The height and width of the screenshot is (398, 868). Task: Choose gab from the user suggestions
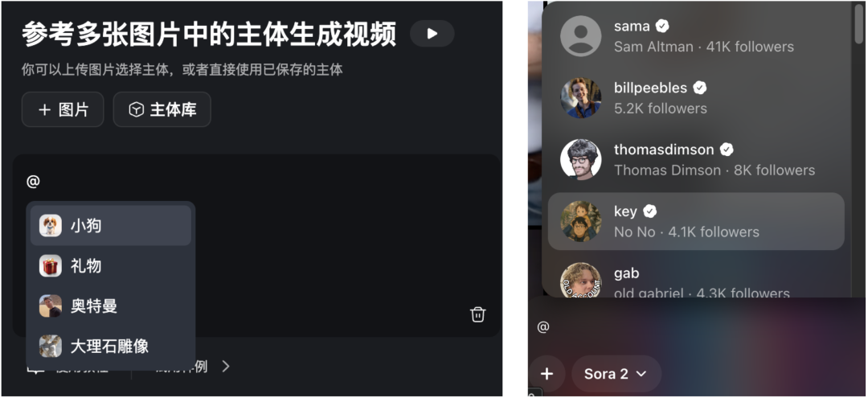[696, 281]
